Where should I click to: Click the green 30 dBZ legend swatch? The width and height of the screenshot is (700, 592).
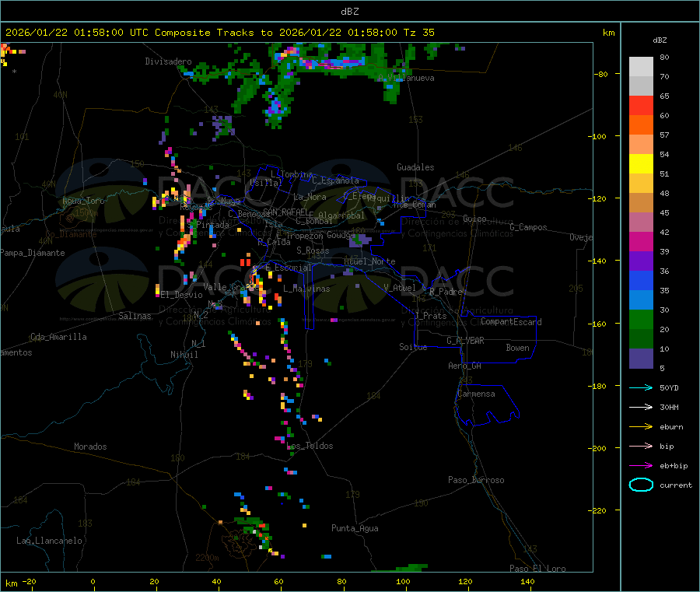(x=641, y=319)
